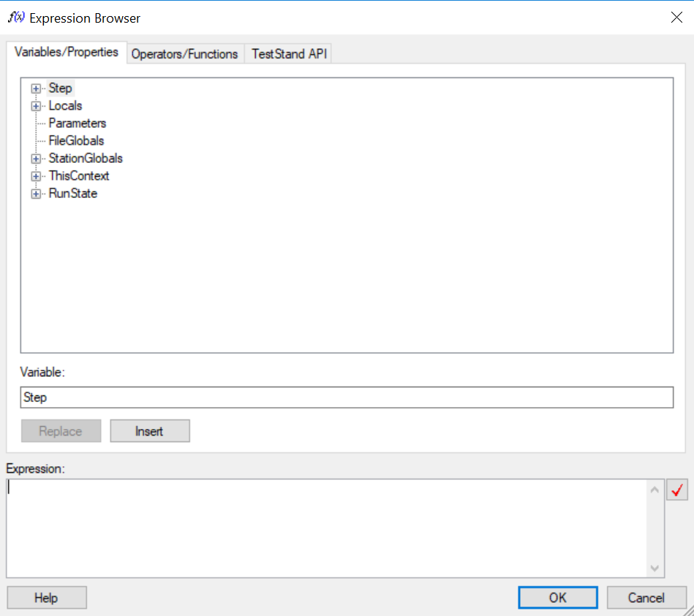Focus the Expression text area
Screen dimensions: 694x616
coord(325,528)
